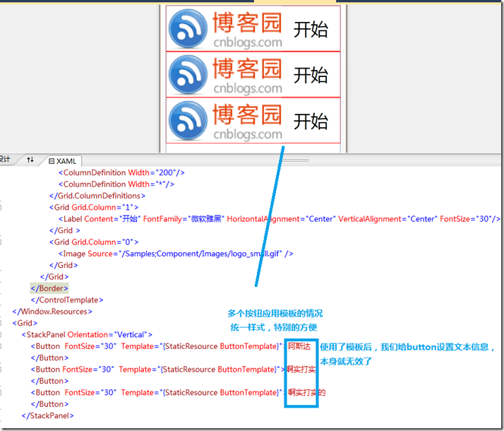Click the Image Source logo_small.gif line
504x431 pixels.
point(176,254)
